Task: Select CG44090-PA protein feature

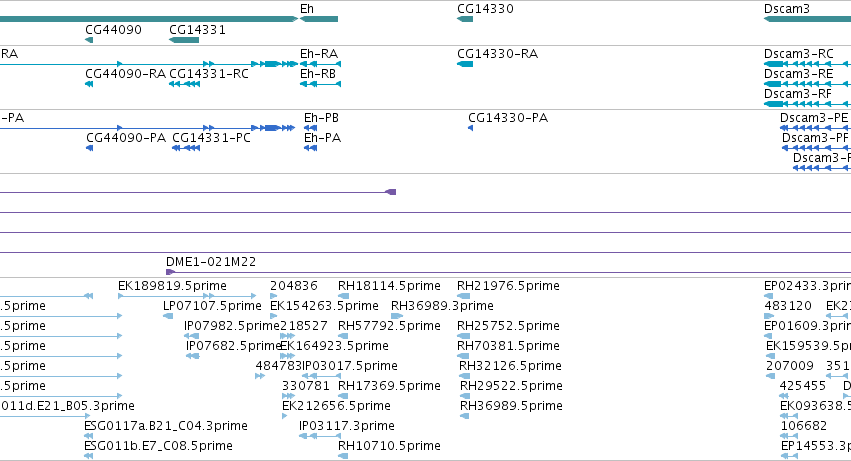Action: pyautogui.click(x=90, y=148)
